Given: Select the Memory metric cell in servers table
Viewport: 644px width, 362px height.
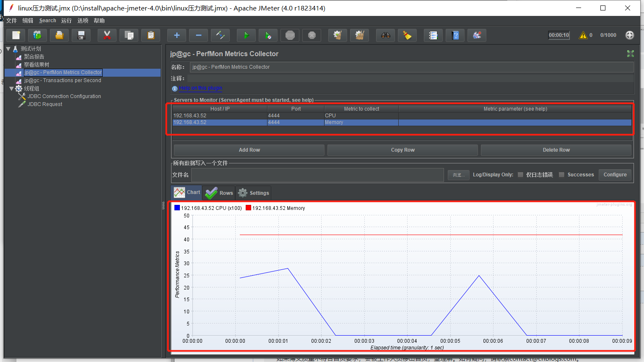Looking at the screenshot, I should click(x=361, y=122).
